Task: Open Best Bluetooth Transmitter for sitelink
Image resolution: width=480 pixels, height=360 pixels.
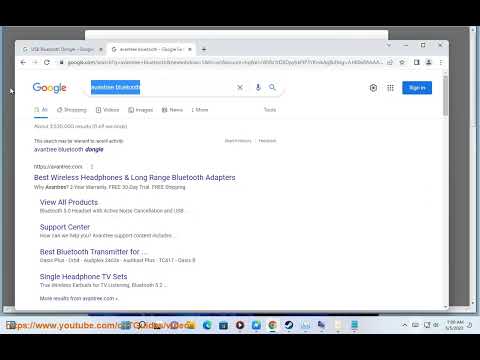Action: pyautogui.click(x=93, y=252)
